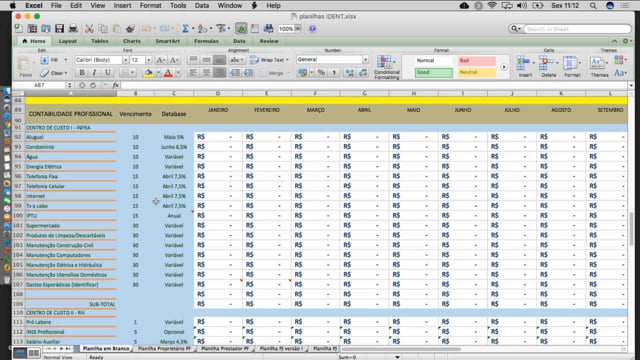Image resolution: width=640 pixels, height=360 pixels.
Task: Click the Wi-Fi icon in menu bar
Action: [x=492, y=6]
